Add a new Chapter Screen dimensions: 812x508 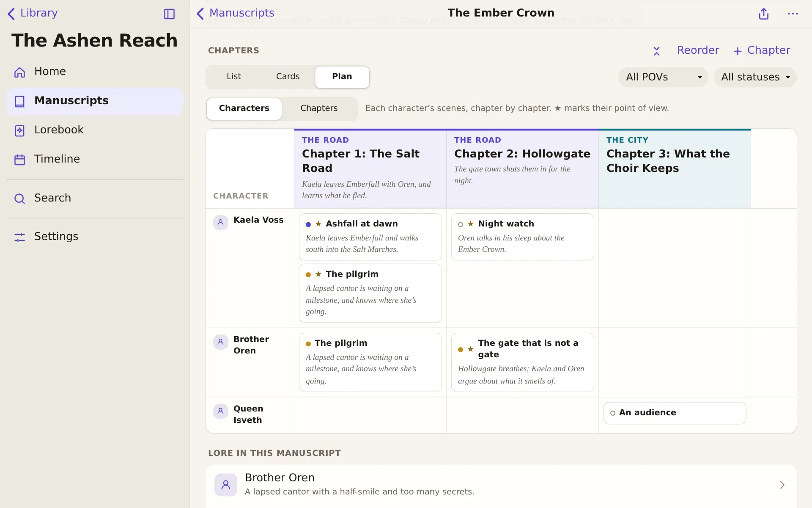tap(762, 50)
